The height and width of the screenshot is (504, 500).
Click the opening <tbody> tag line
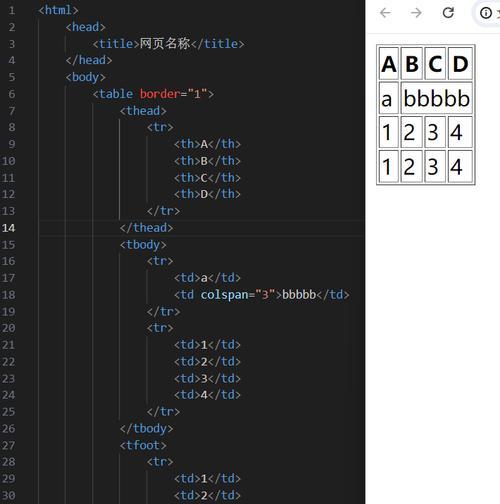(x=143, y=245)
